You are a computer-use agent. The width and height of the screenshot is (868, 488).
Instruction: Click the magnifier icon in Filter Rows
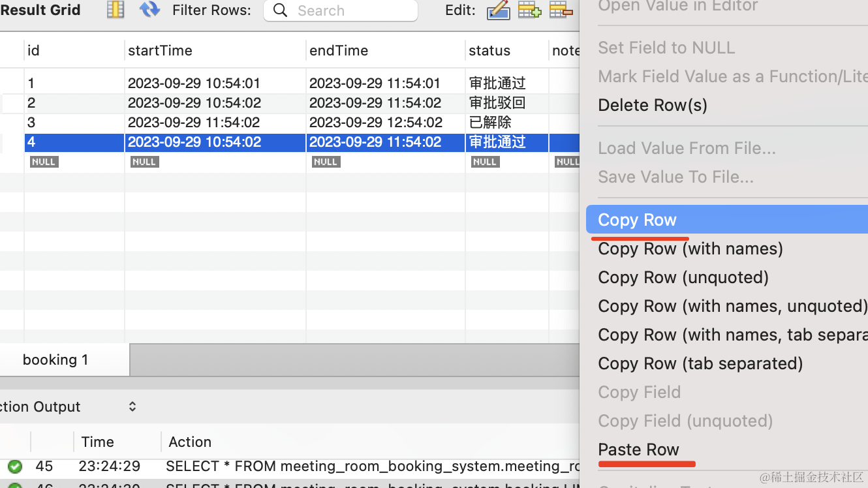(x=280, y=10)
